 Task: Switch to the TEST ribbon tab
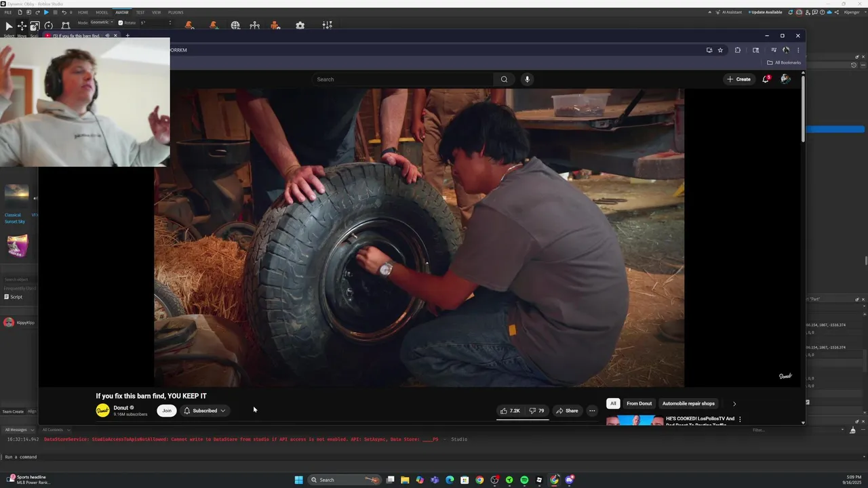140,12
